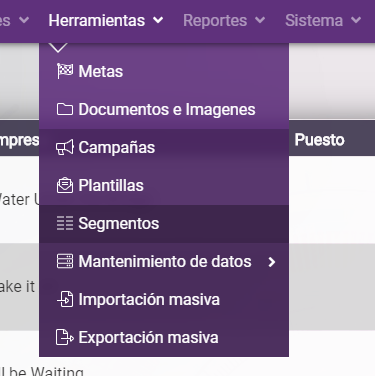Open Documentos e Imagenes menu entry
Viewport: 375px width, 376px height.
(164, 109)
